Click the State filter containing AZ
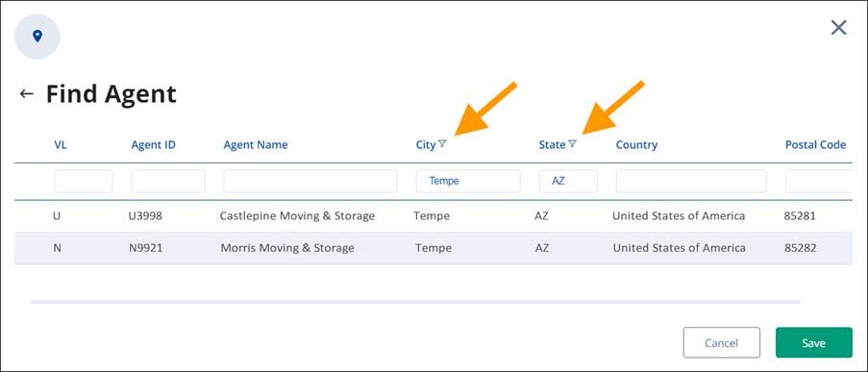Image resolution: width=868 pixels, height=372 pixels. (568, 181)
